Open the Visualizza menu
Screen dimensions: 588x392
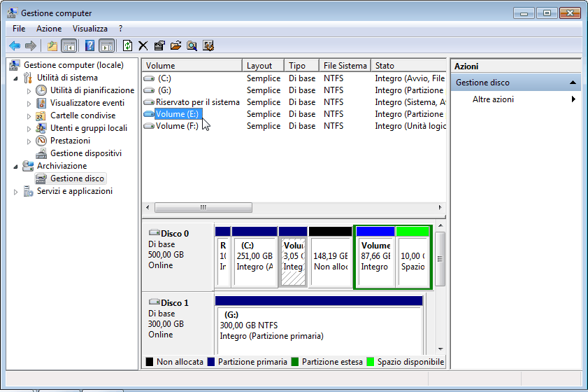(x=90, y=29)
